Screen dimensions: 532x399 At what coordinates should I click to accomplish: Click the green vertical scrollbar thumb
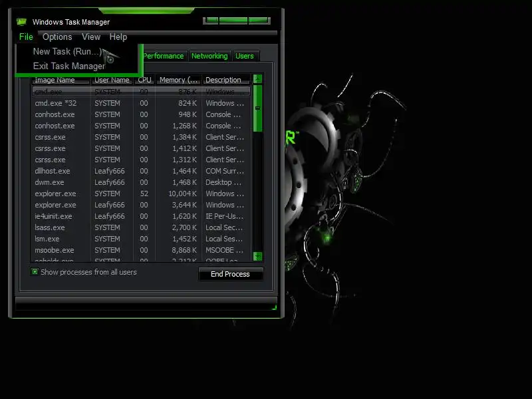(x=257, y=108)
